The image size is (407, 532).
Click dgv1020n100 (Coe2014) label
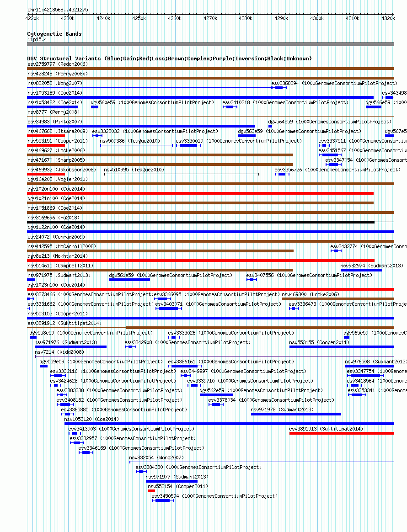click(x=56, y=189)
